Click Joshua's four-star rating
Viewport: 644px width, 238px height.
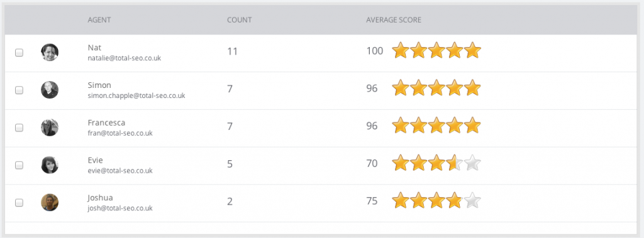(436, 201)
